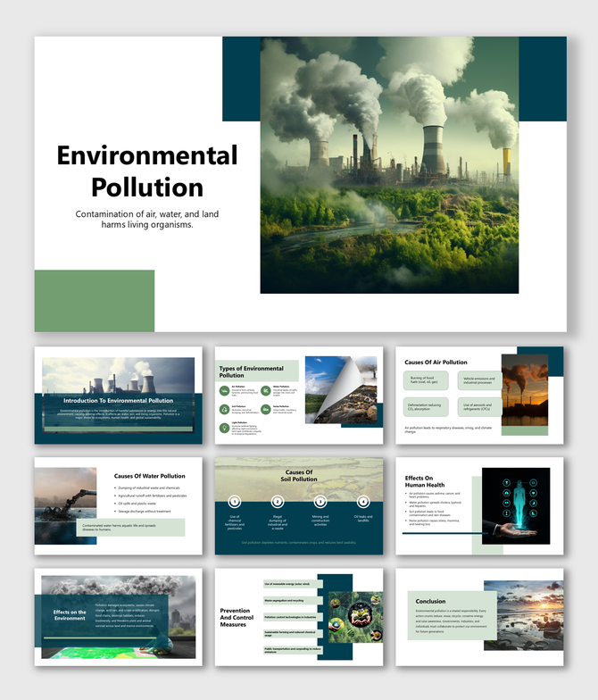The height and width of the screenshot is (700, 598).
Task: Click the 'Prevention And Control Measures' heading
Action: click(x=237, y=618)
